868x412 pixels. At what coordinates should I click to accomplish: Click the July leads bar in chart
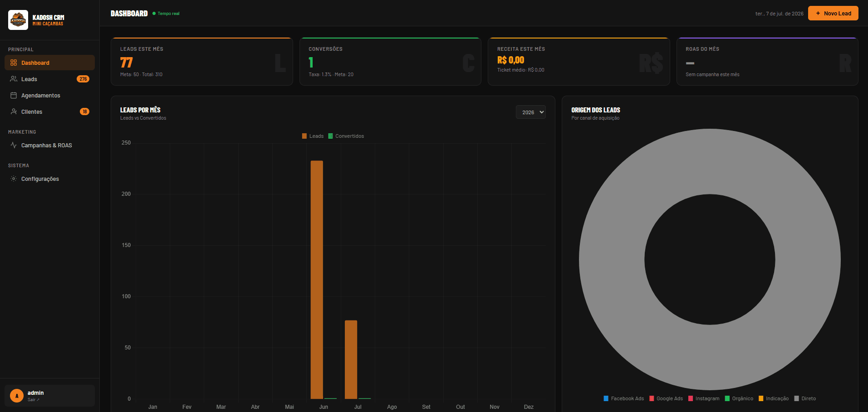click(351, 359)
